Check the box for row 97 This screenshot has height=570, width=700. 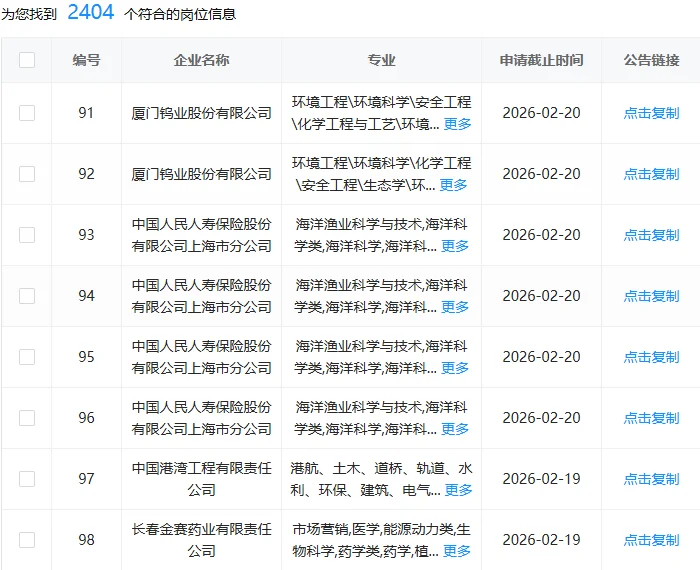click(27, 479)
